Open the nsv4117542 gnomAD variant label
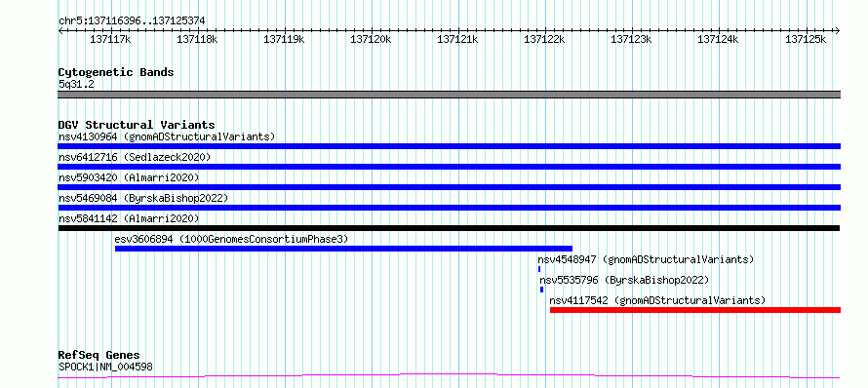The image size is (868, 388). pyautogui.click(x=657, y=300)
